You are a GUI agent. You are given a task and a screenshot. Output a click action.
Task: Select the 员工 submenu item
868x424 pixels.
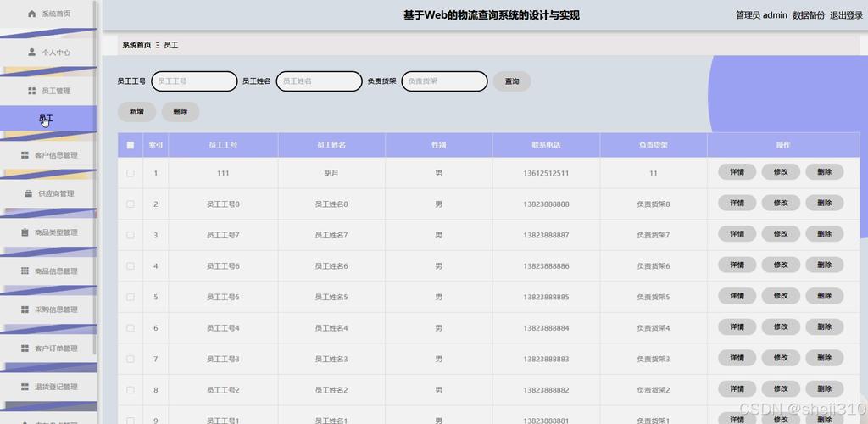click(48, 119)
